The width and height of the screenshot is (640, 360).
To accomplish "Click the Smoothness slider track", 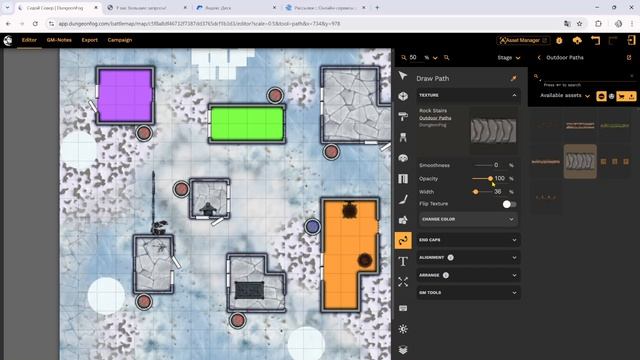I will (483, 165).
